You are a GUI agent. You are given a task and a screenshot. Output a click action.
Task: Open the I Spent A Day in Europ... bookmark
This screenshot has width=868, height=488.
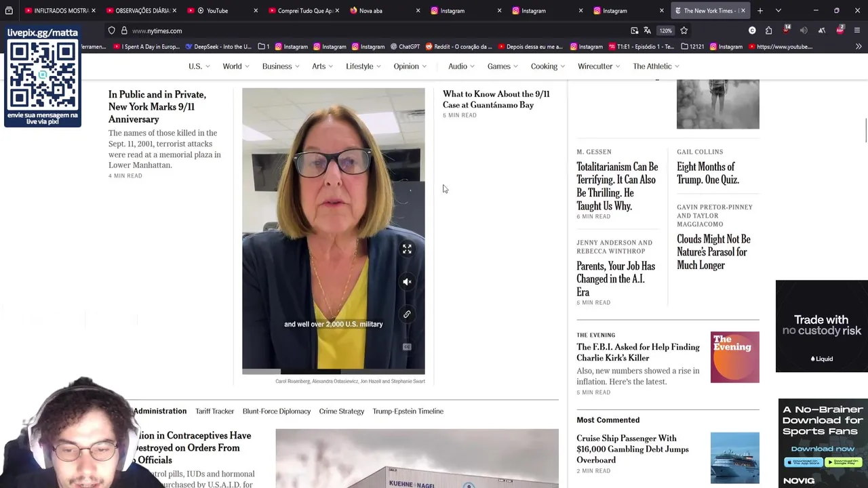pyautogui.click(x=146, y=47)
